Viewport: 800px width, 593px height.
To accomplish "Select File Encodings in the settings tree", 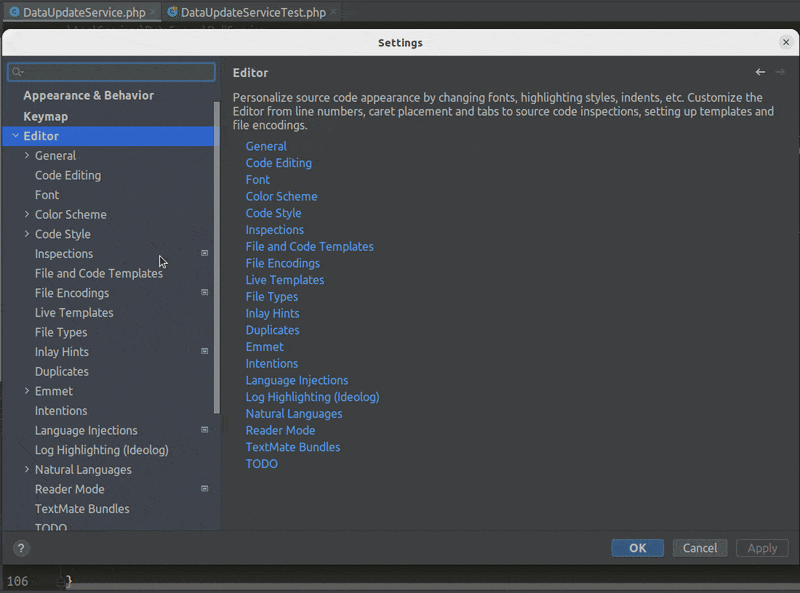I will [72, 293].
